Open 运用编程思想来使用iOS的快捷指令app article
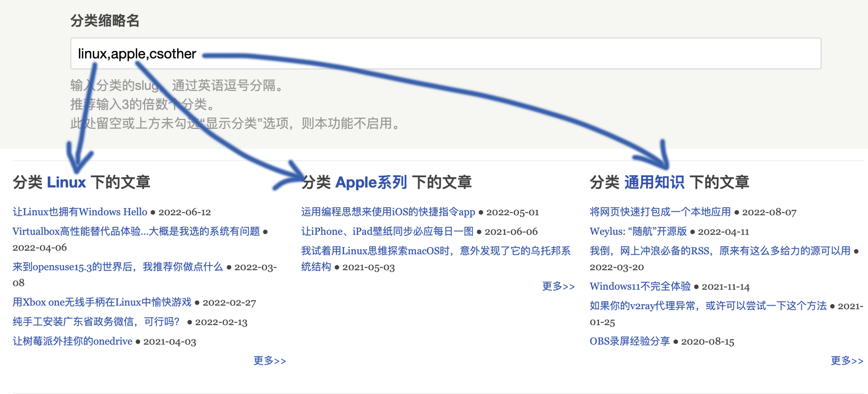Image resolution: width=868 pixels, height=394 pixels. pos(388,212)
